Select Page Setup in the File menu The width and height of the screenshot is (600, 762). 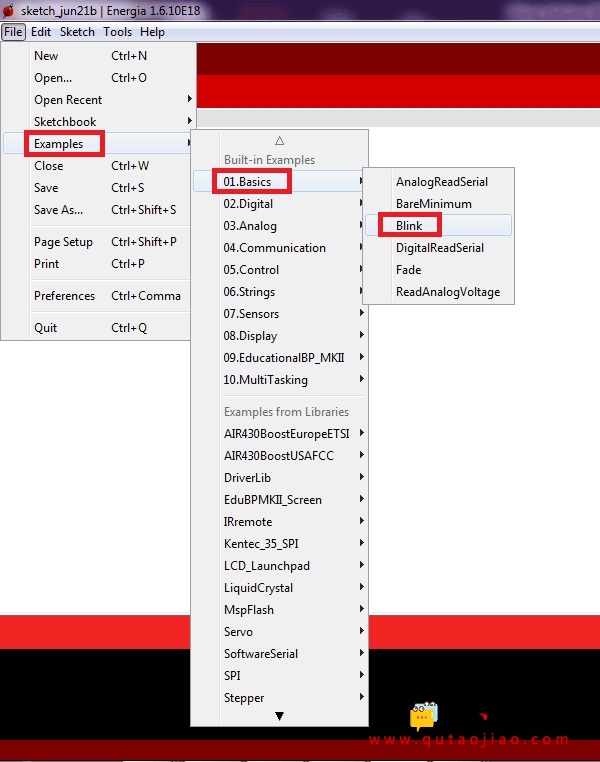coord(97,242)
